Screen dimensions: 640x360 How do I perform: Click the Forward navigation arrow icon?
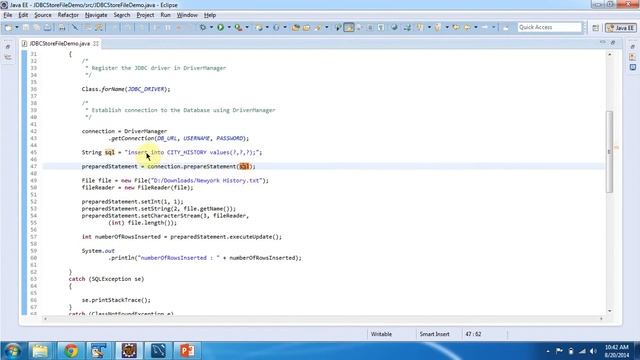tap(485, 27)
